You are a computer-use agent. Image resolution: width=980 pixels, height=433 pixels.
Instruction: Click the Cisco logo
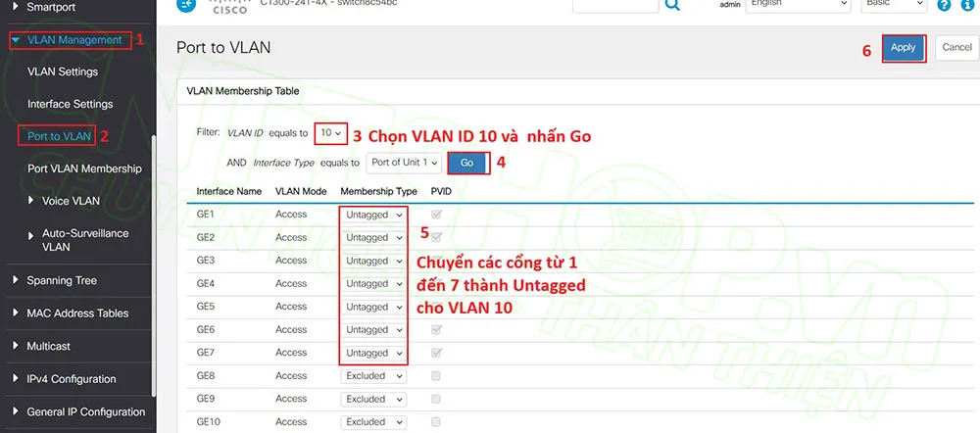pos(229,6)
